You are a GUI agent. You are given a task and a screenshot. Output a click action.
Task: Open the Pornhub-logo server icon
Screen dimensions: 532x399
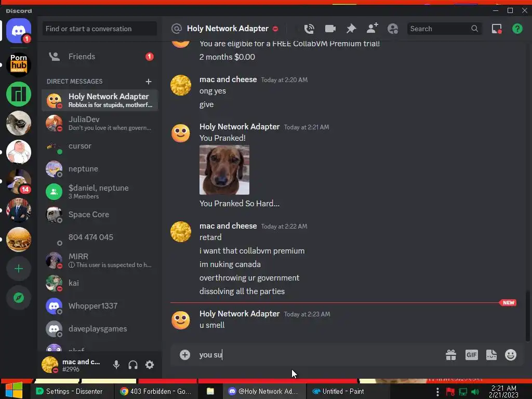[x=19, y=64]
